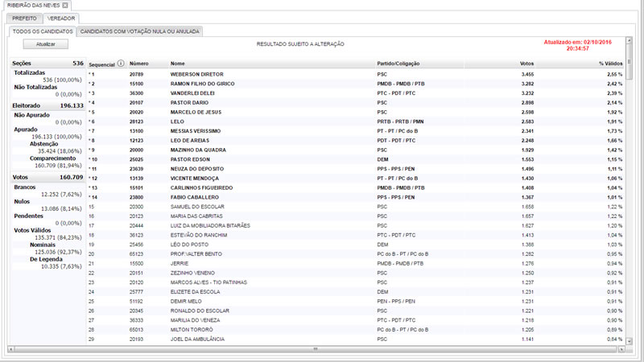644x362 pixels.
Task: Switch to the Prefeito tab
Action: click(23, 18)
